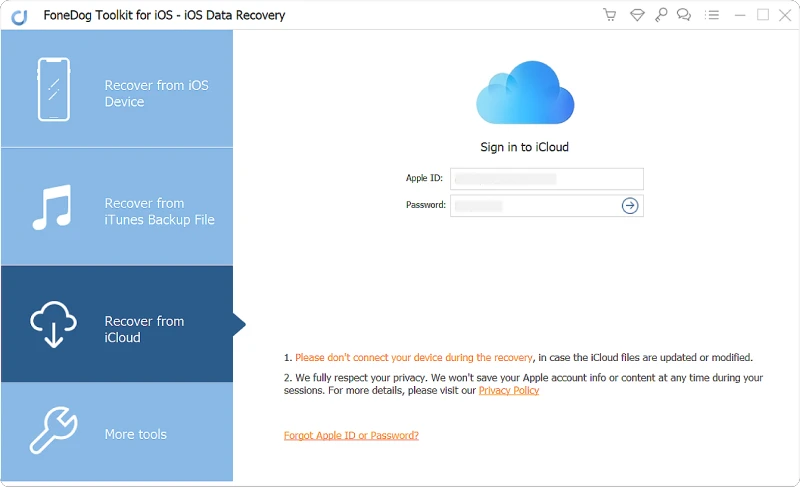800x488 pixels.
Task: Click Forgot Apple ID or Password link
Action: click(x=351, y=436)
